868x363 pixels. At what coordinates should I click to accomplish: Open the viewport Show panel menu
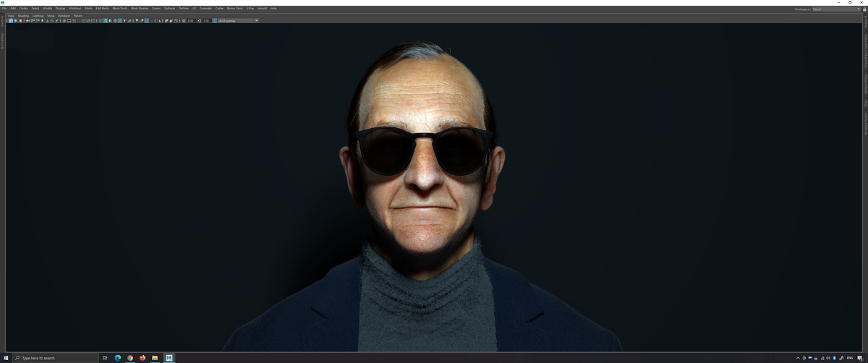point(51,15)
